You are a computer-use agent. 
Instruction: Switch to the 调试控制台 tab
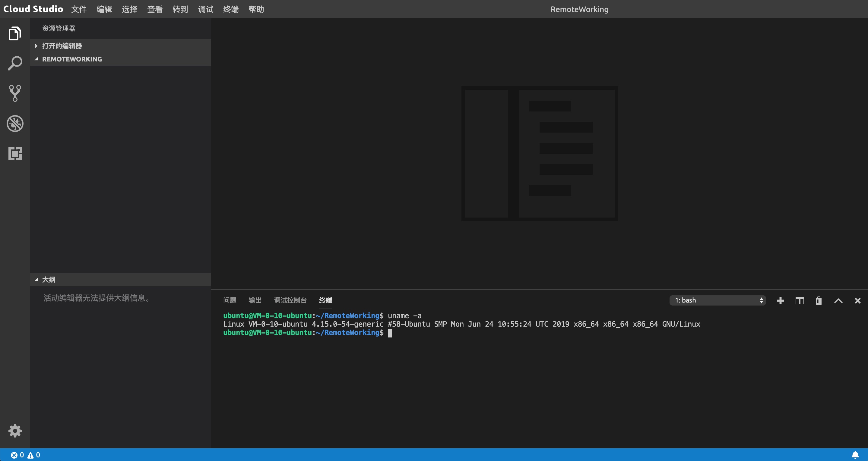pyautogui.click(x=290, y=300)
